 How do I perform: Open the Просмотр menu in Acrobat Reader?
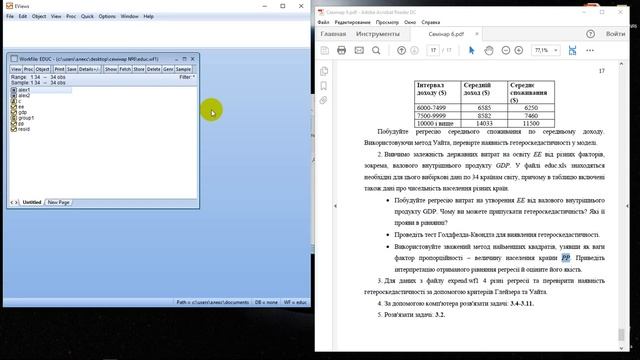(387, 22)
